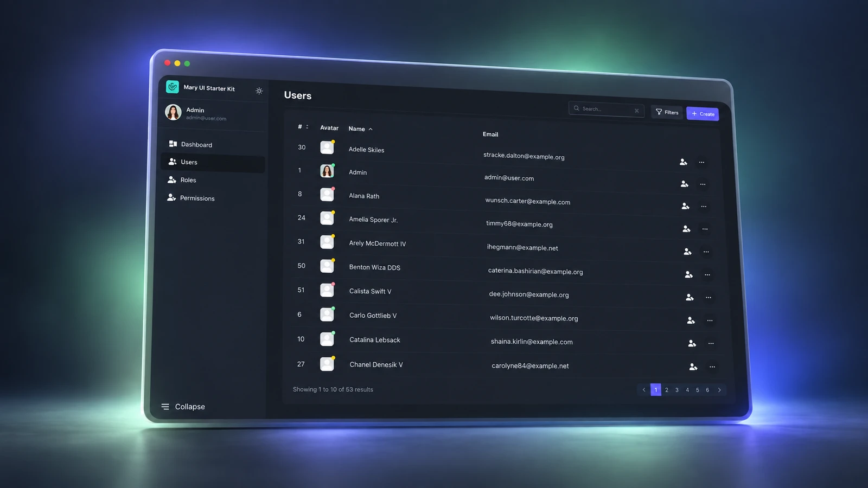Image resolution: width=868 pixels, height=488 pixels.
Task: Open more options for Carlo Gottlieb V
Action: coord(710,321)
